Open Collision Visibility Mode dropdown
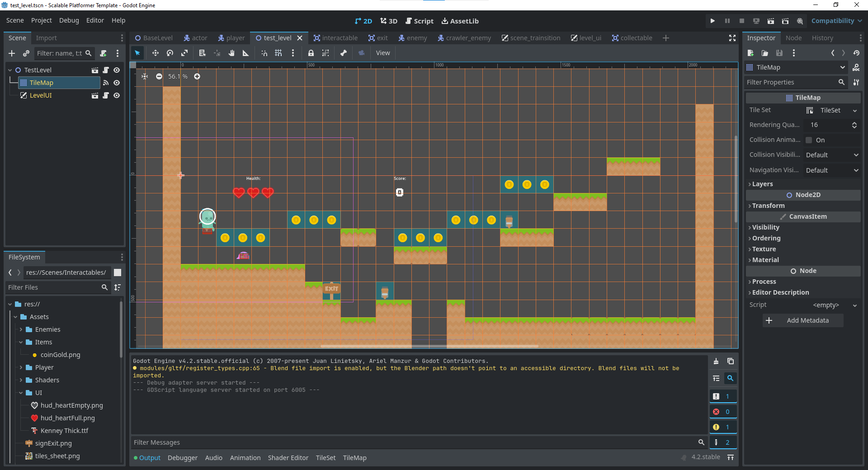This screenshot has height=470, width=868. pos(832,155)
